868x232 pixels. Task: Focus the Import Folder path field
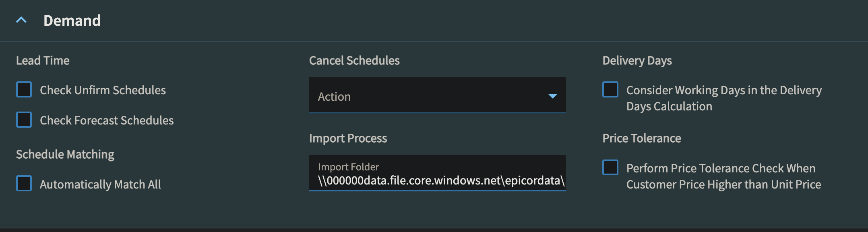point(437,173)
